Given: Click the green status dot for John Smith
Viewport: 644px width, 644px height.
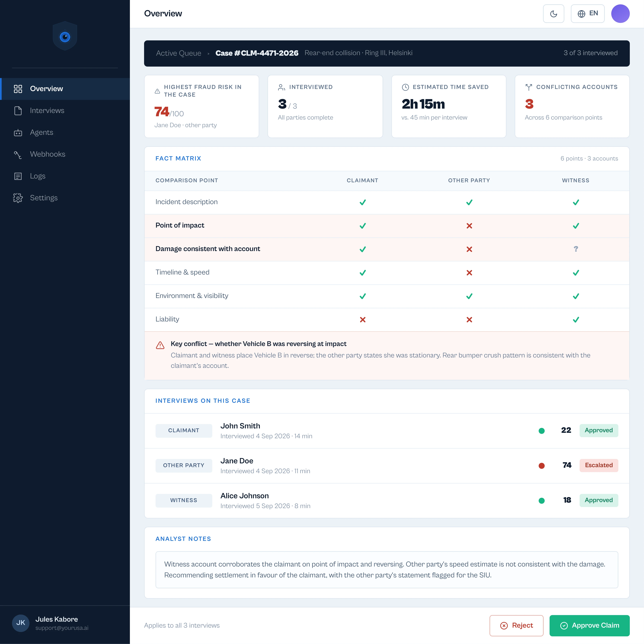Looking at the screenshot, I should click(541, 431).
